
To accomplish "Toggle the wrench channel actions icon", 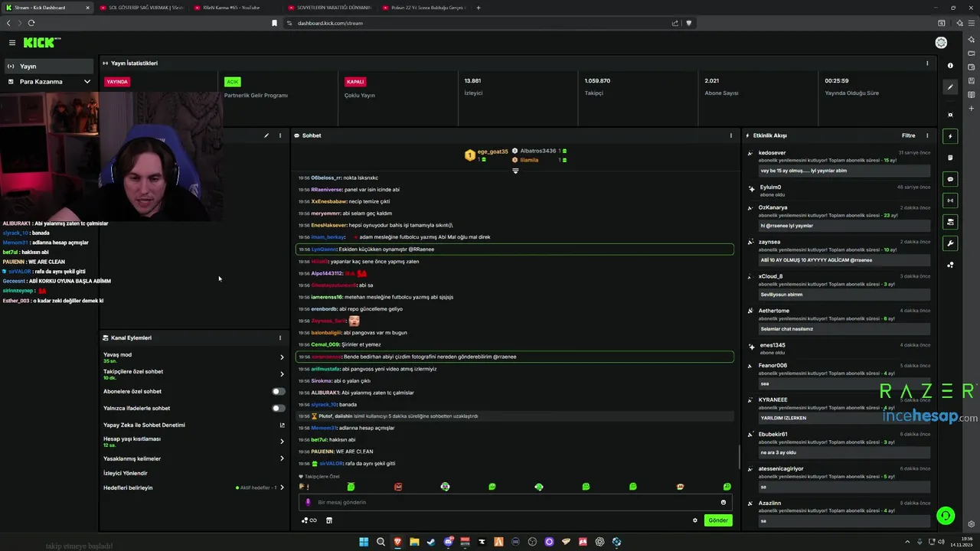I will [x=950, y=243].
